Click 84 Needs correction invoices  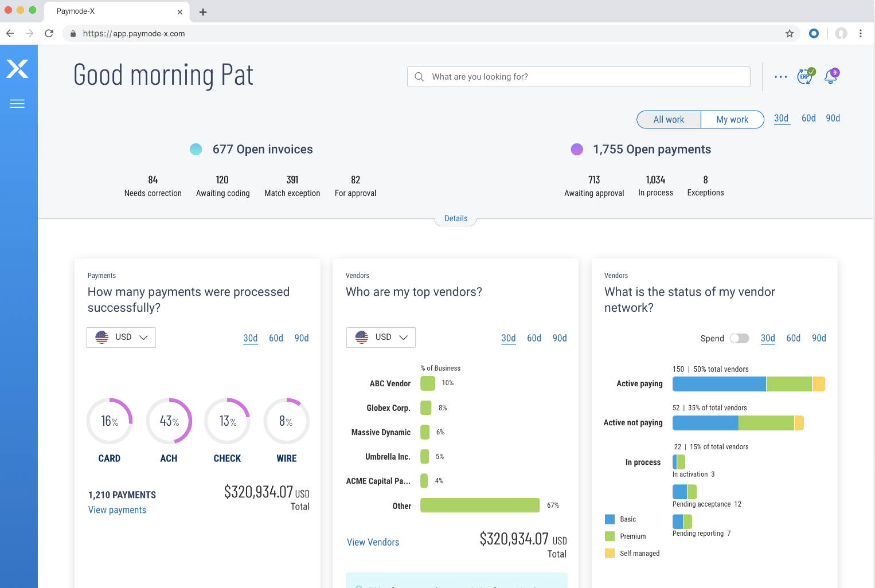tap(153, 186)
